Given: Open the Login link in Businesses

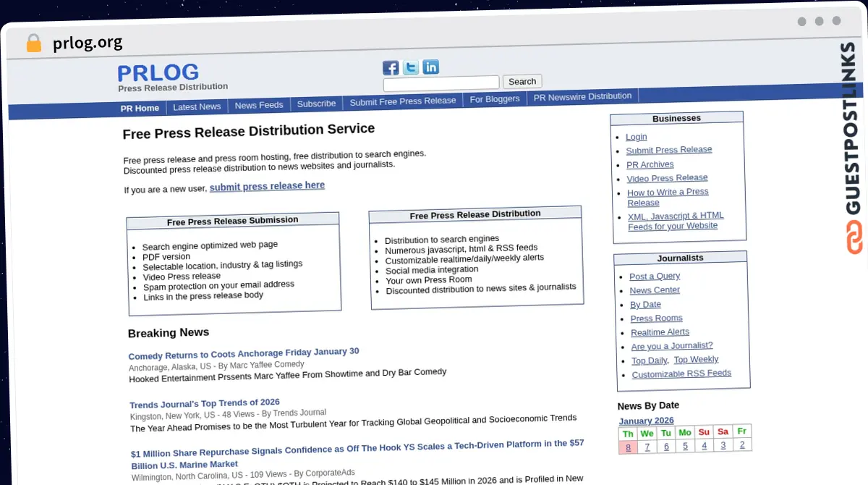Looking at the screenshot, I should coord(637,137).
